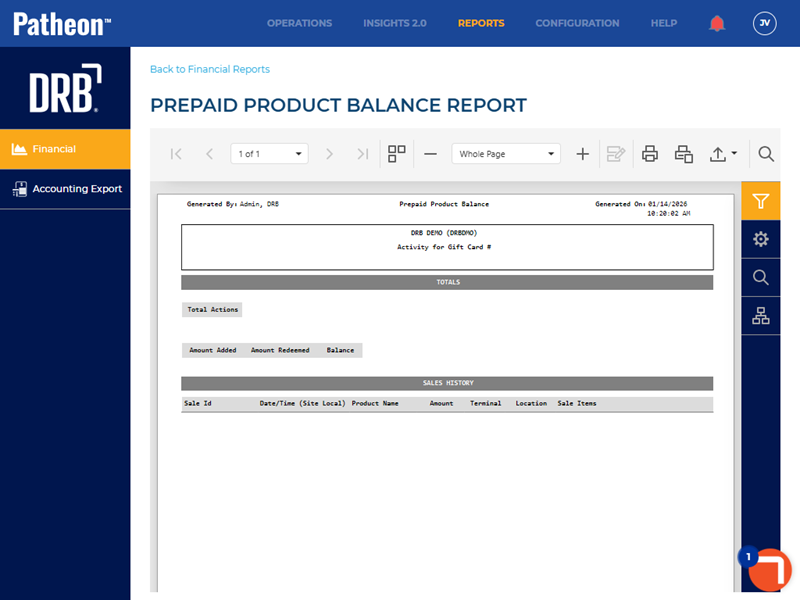Open the chat widget bubble
Screen dimensions: 800x600
tap(768, 569)
